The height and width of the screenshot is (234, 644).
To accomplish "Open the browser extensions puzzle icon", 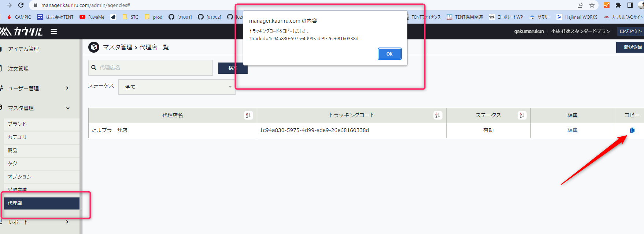I will (x=618, y=5).
